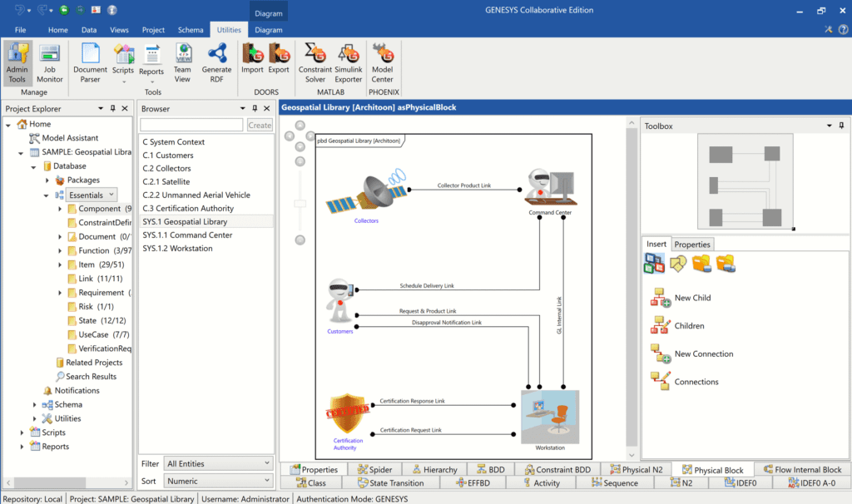Viewport: 852px width, 504px height.
Task: Launch the Constraint Solver
Action: coord(315,60)
